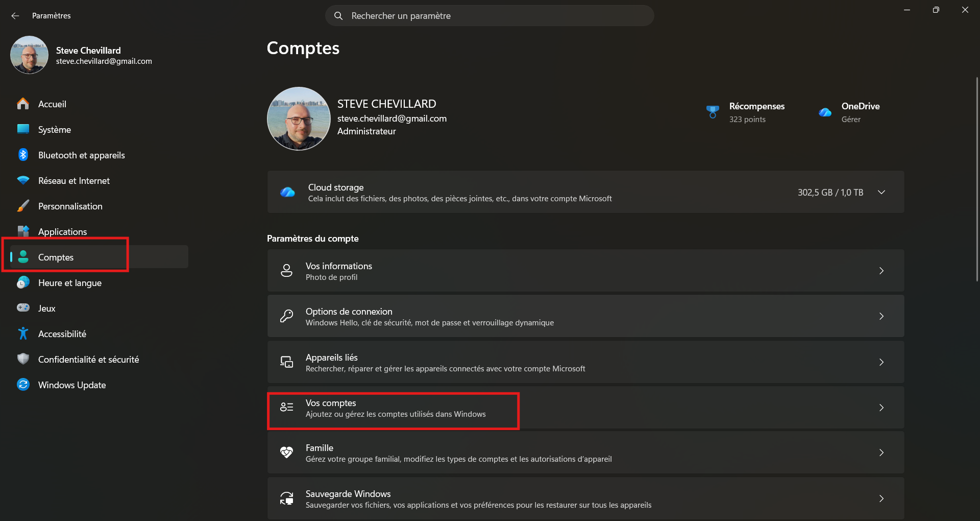Click the Applications grid icon
Viewport: 980px width, 521px height.
click(23, 231)
